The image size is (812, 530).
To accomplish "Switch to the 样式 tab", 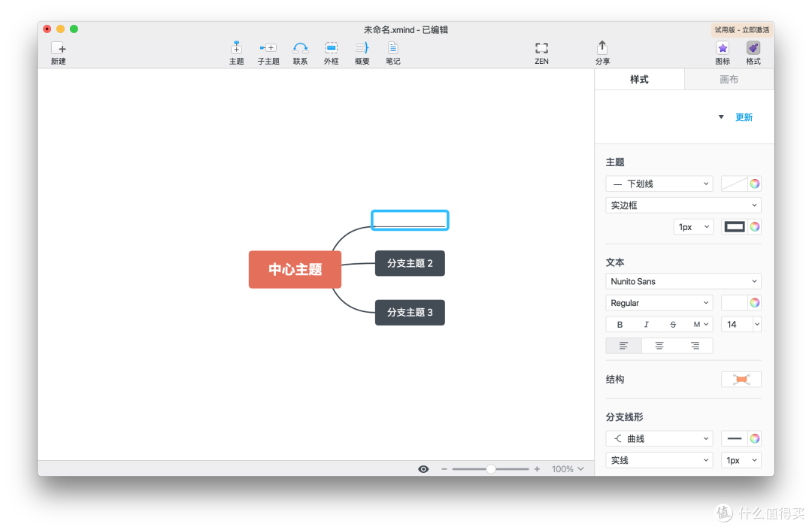I will [639, 79].
